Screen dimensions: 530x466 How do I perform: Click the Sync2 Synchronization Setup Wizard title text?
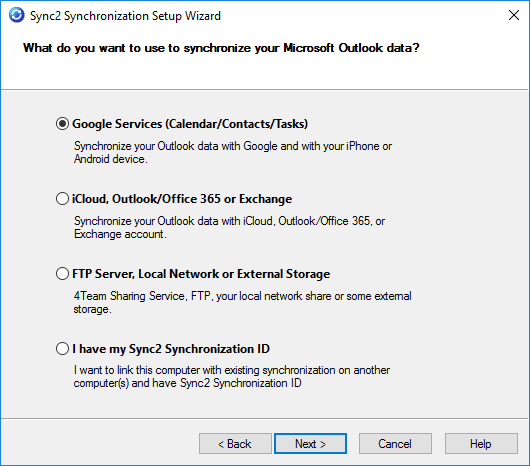125,16
